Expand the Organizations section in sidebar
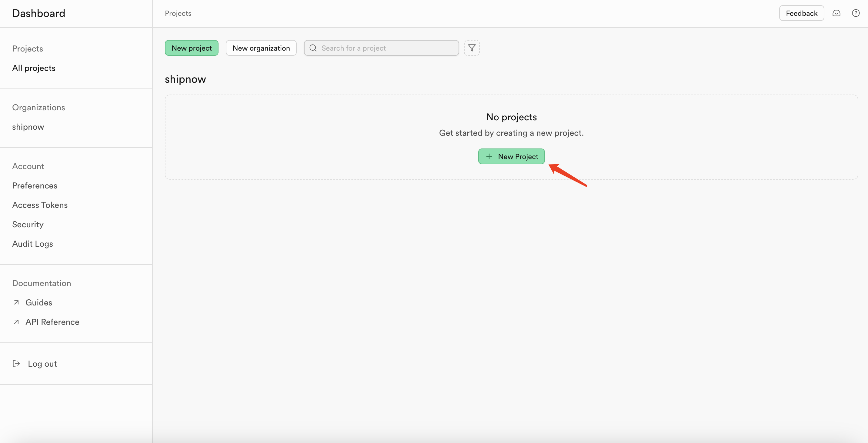This screenshot has height=443, width=868. click(38, 107)
